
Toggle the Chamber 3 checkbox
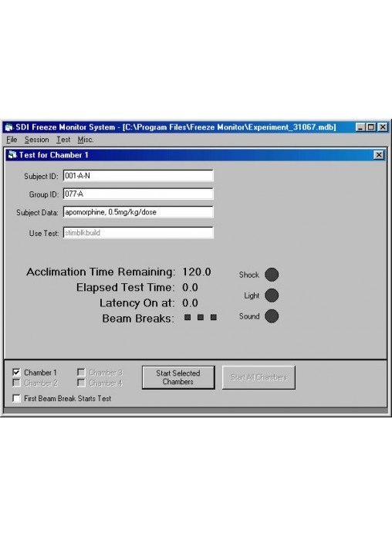coord(81,372)
